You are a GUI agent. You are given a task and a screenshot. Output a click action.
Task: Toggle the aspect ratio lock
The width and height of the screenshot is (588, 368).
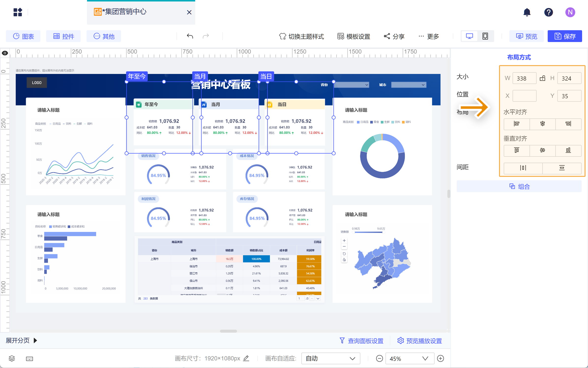point(543,78)
